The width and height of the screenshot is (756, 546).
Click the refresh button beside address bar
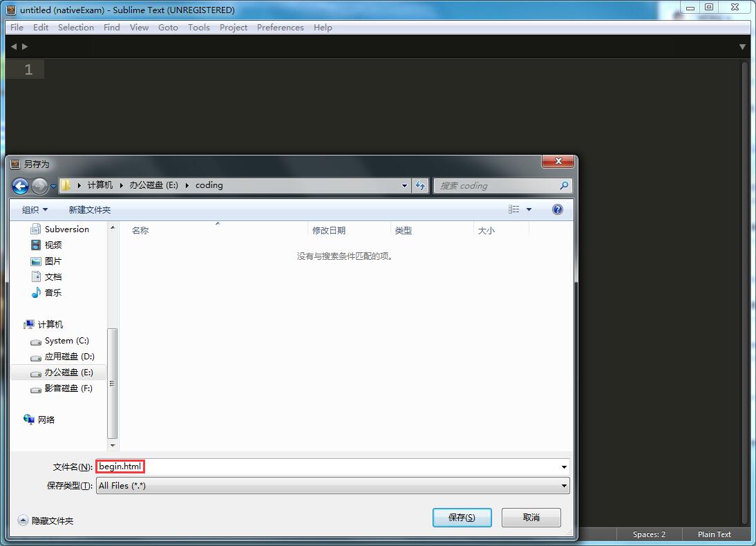pyautogui.click(x=419, y=185)
